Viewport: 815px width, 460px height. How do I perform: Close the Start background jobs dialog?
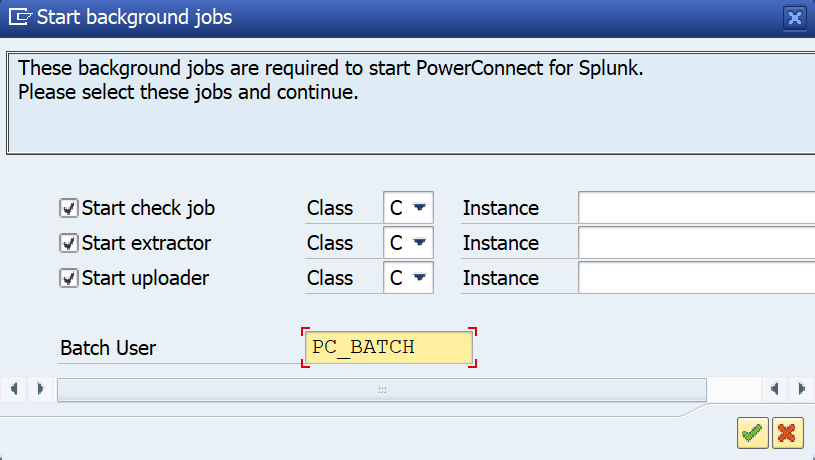click(x=795, y=17)
